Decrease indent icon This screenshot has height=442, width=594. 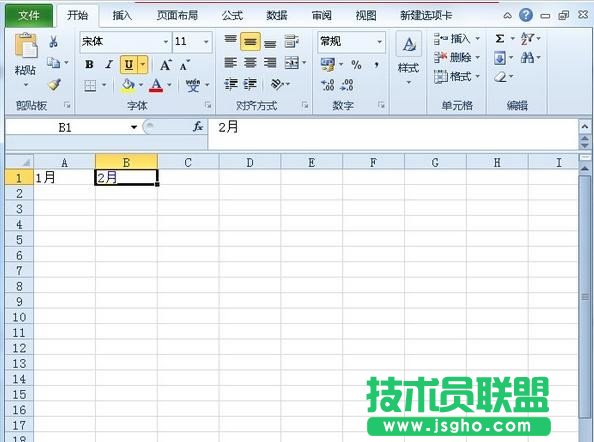(230, 84)
